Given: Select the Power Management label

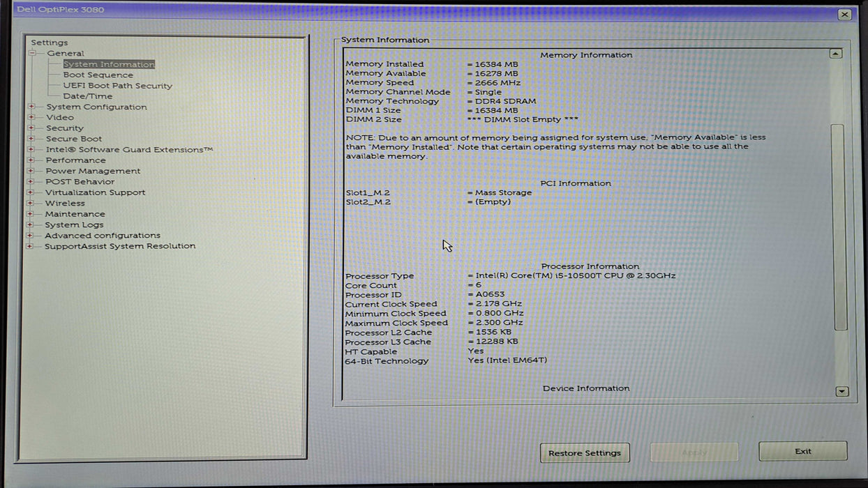Looking at the screenshot, I should [x=93, y=171].
